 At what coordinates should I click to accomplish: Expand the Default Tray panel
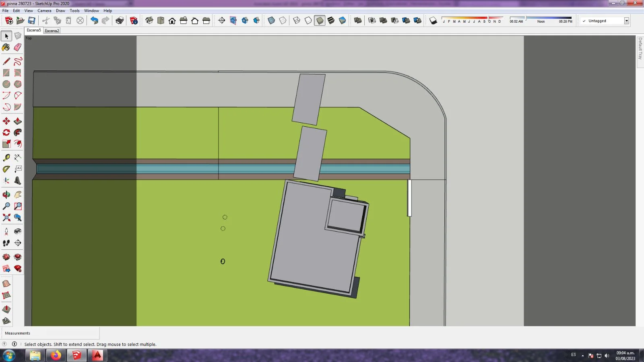coord(640,48)
